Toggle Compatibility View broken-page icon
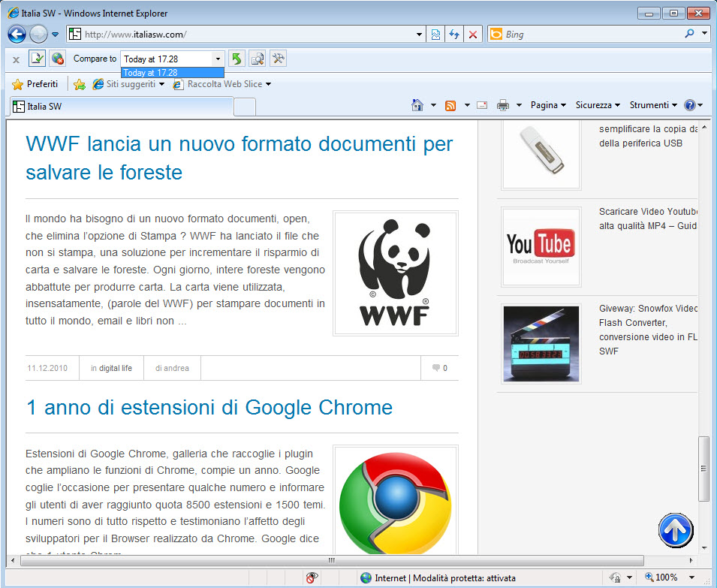Viewport: 717px width, 588px height. point(435,35)
